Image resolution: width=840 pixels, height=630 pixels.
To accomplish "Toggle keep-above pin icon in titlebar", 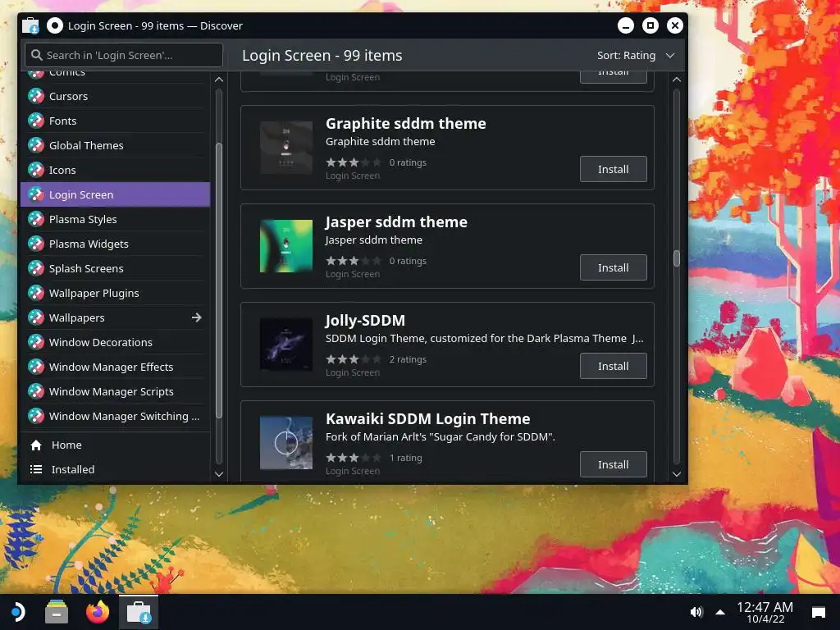I will click(55, 25).
